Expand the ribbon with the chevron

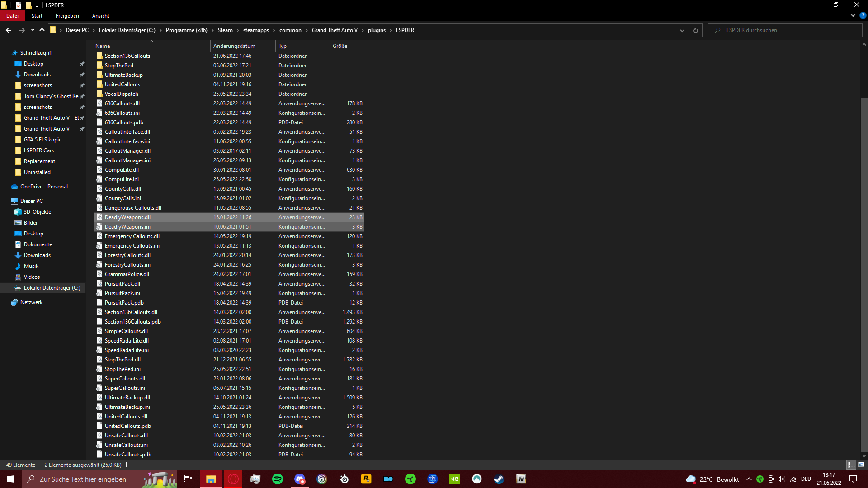[853, 15]
